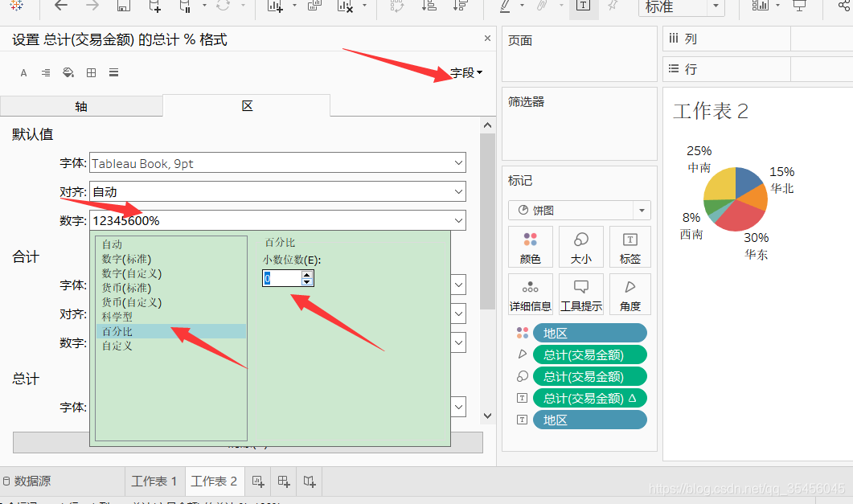Click the duplicate sheet toolbar icon
This screenshot has width=853, height=504.
click(314, 6)
